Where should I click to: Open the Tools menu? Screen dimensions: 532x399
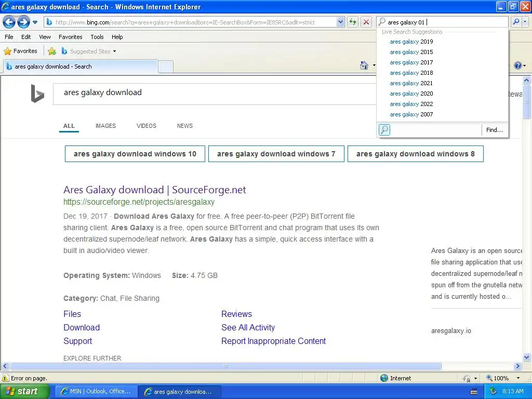coord(97,37)
